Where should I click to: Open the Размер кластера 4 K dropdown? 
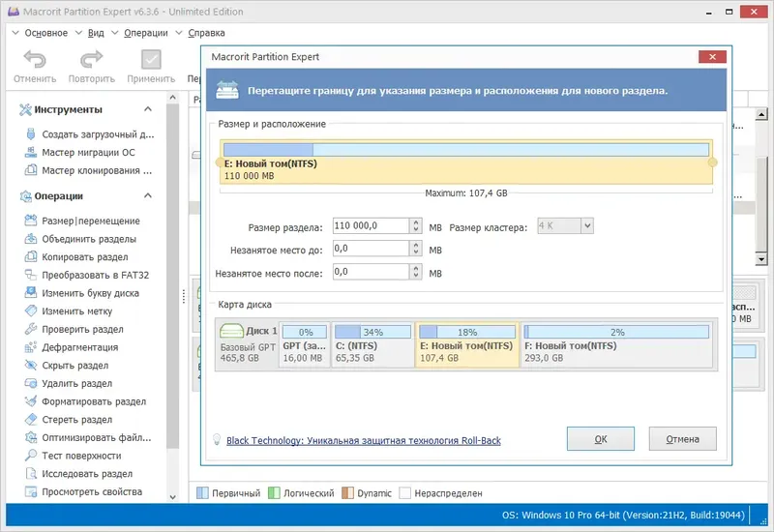pos(587,226)
